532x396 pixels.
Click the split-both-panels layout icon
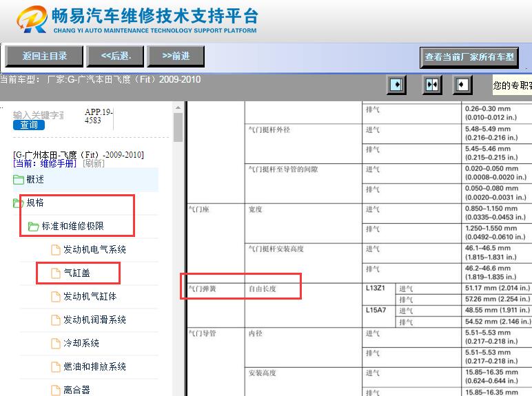431,85
